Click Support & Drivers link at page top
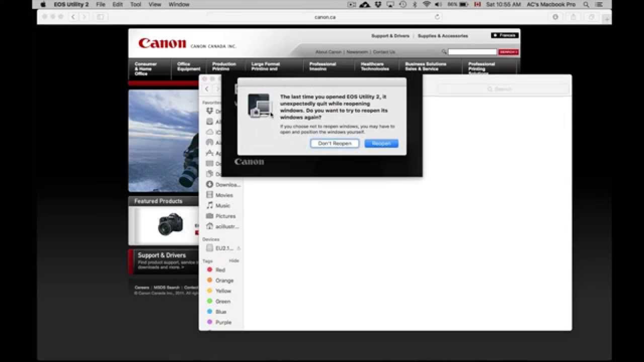Image resolution: width=644 pixels, height=362 pixels. pos(390,36)
